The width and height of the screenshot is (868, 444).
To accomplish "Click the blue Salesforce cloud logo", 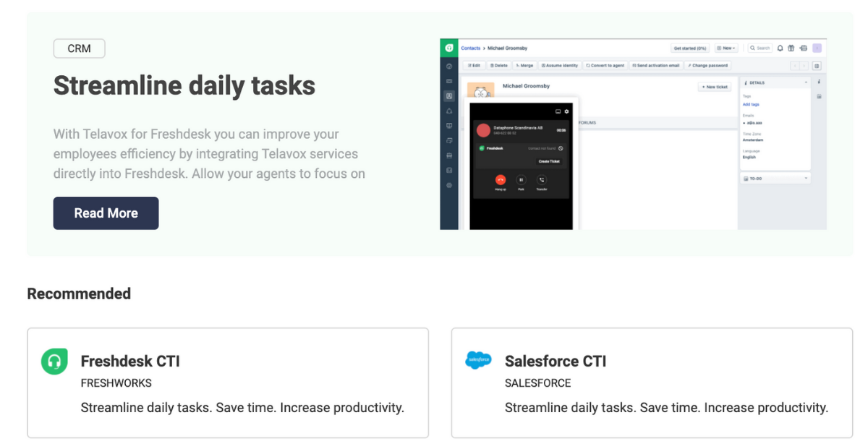I will [478, 359].
